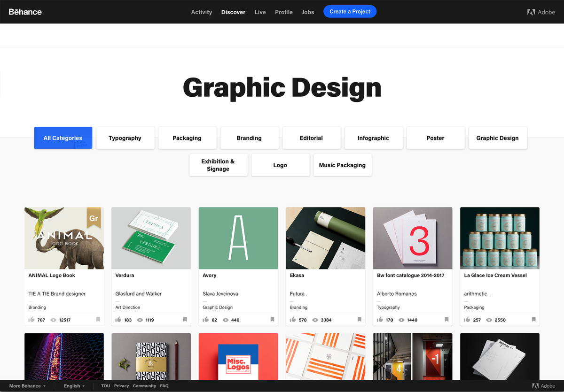The width and height of the screenshot is (564, 392).
Task: Bookmark the Bw font catalogue project
Action: tap(446, 320)
